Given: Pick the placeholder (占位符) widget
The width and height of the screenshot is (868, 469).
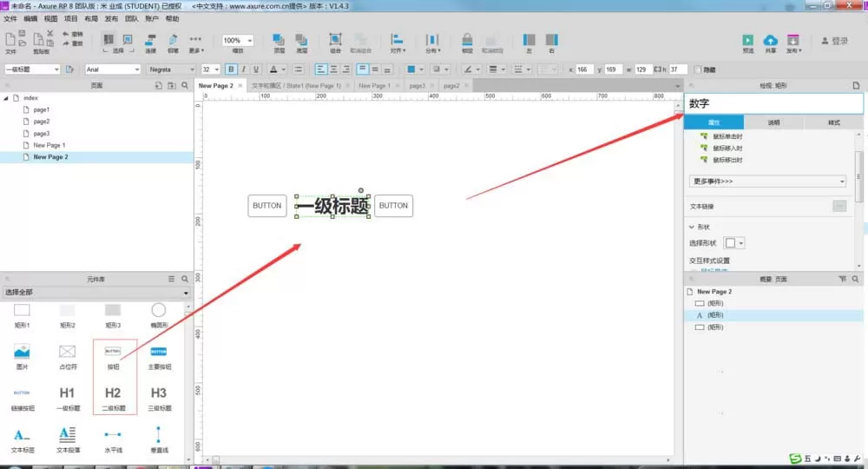Looking at the screenshot, I should [x=68, y=357].
